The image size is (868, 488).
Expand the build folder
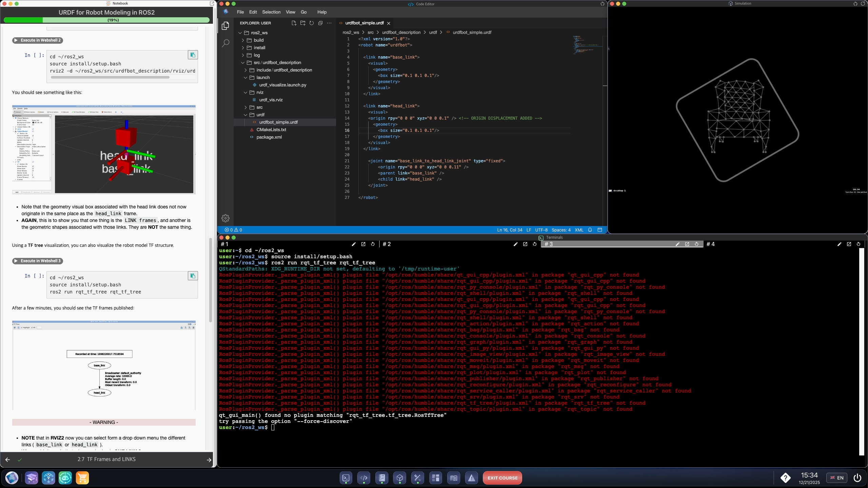(x=258, y=40)
